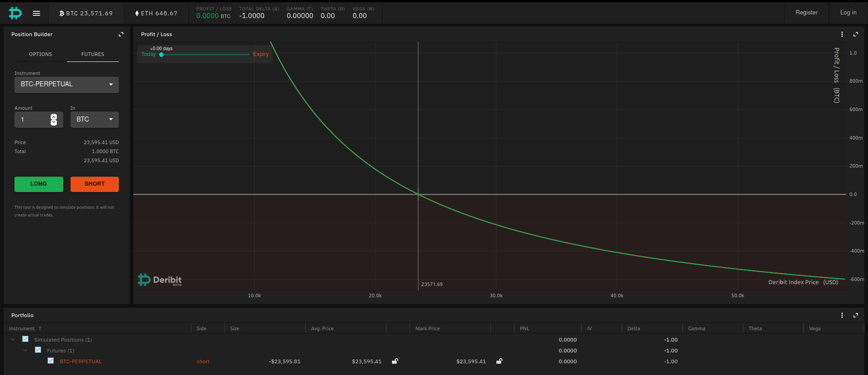The image size is (868, 375).
Task: Open Profit / Loss panel options menu
Action: click(842, 34)
